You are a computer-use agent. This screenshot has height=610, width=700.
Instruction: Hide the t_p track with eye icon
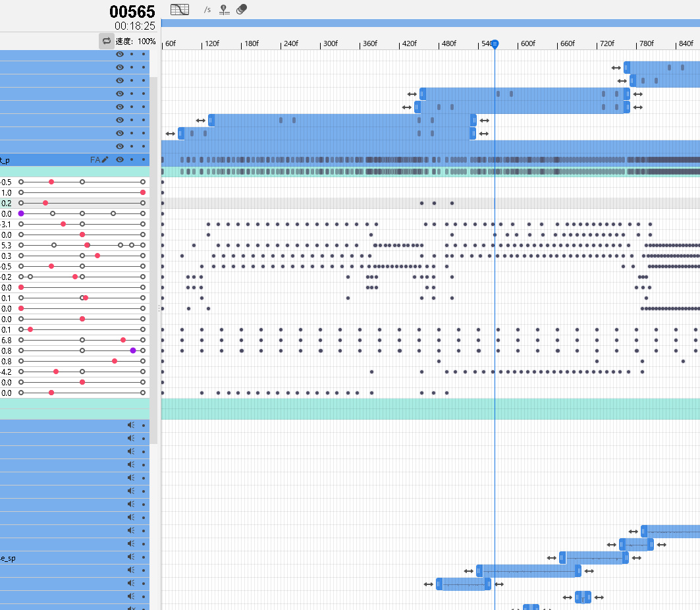pyautogui.click(x=120, y=159)
